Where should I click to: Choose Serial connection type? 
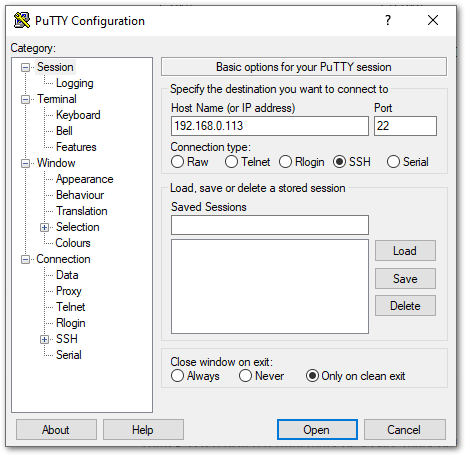(393, 162)
